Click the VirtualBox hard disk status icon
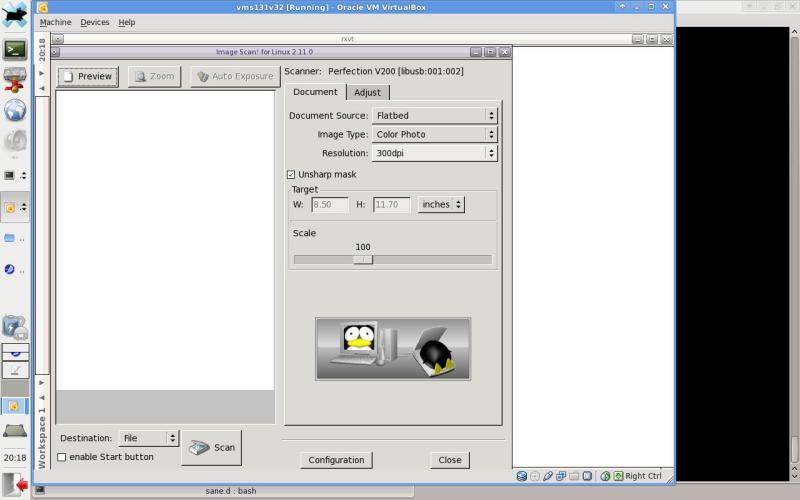Screen dimensions: 800x500 (521, 476)
